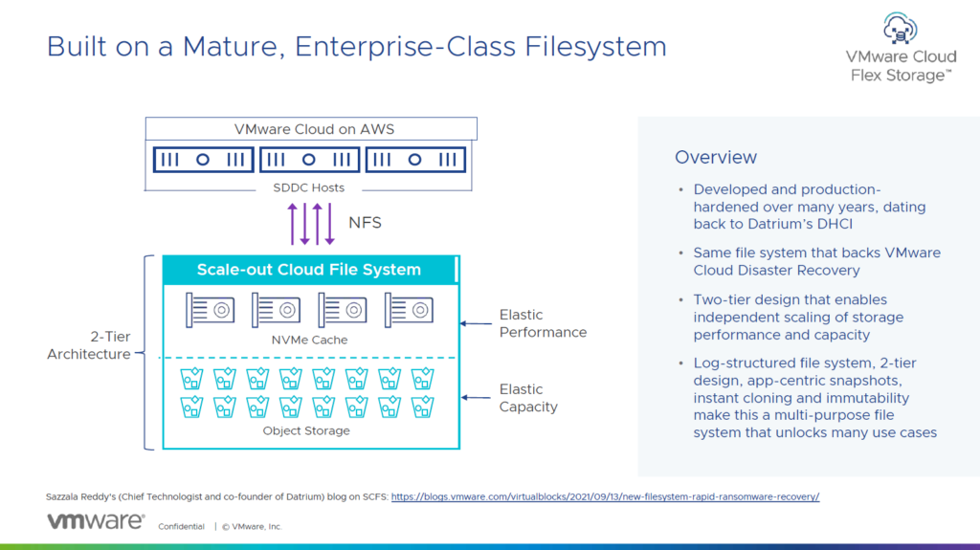Select the 'Log-structured file system' bullet
The height and width of the screenshot is (550, 980).
[x=815, y=398]
